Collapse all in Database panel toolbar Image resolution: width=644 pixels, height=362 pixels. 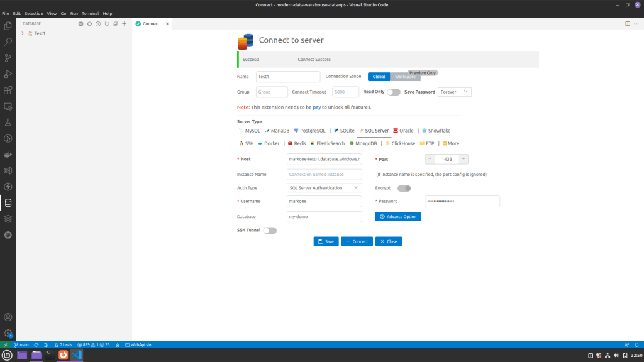coord(116,24)
